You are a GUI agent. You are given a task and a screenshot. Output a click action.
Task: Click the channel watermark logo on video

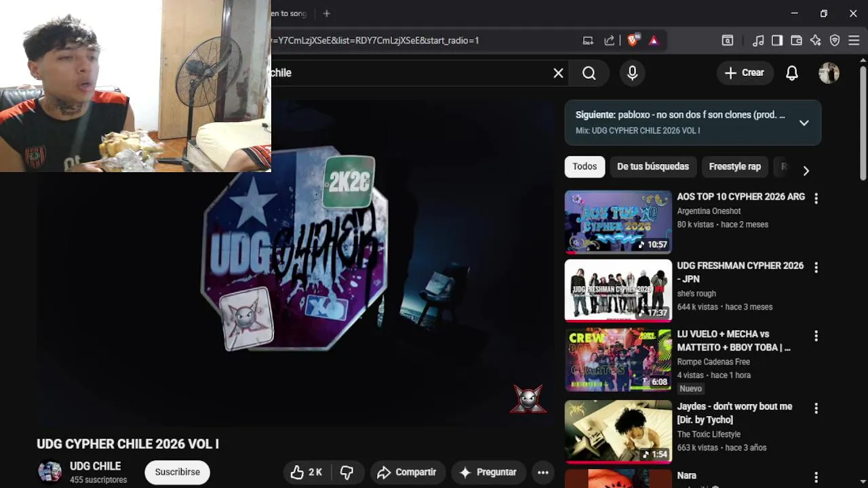(528, 399)
